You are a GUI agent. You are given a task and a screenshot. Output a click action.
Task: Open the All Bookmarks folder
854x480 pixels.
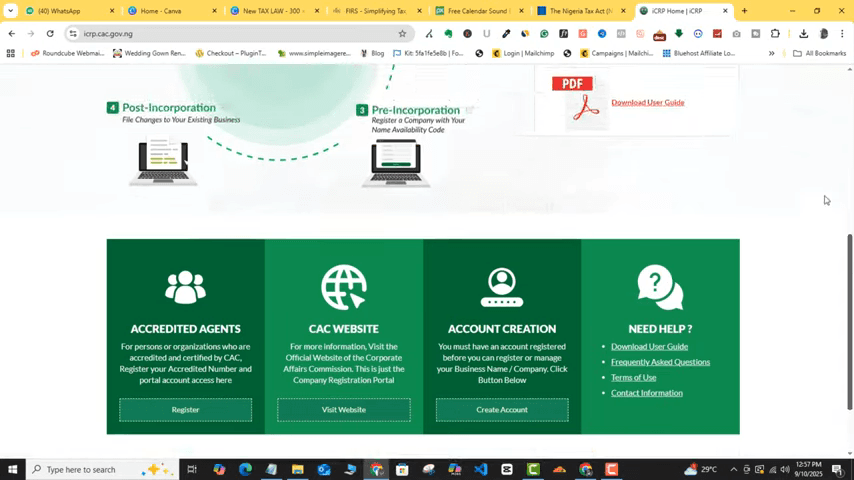[820, 53]
